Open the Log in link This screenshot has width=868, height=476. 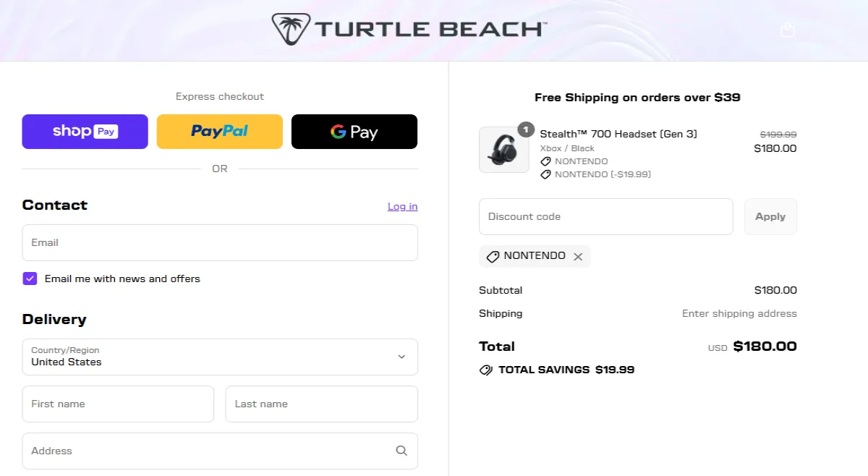[402, 206]
